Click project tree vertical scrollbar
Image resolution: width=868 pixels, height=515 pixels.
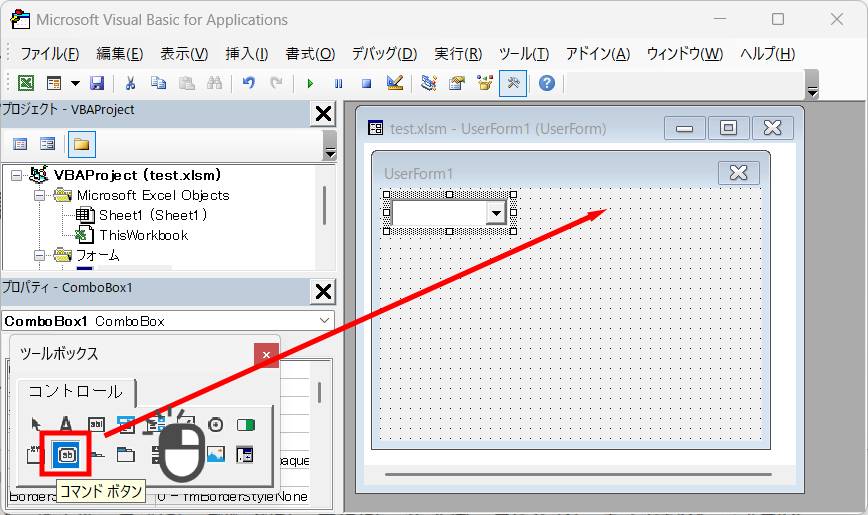click(x=324, y=205)
